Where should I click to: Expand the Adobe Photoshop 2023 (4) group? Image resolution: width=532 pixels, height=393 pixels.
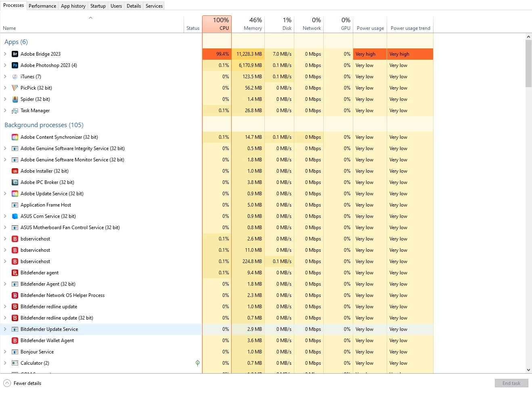click(x=5, y=65)
